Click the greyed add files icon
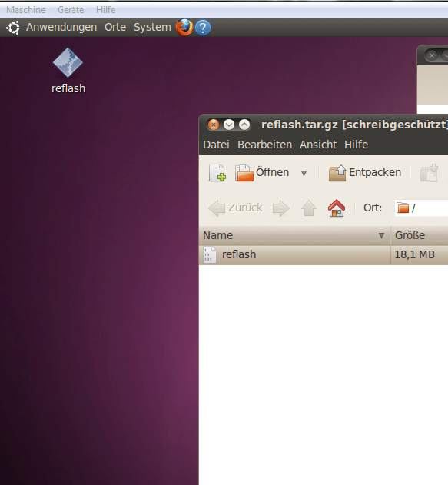This screenshot has height=485, width=448. point(429,173)
